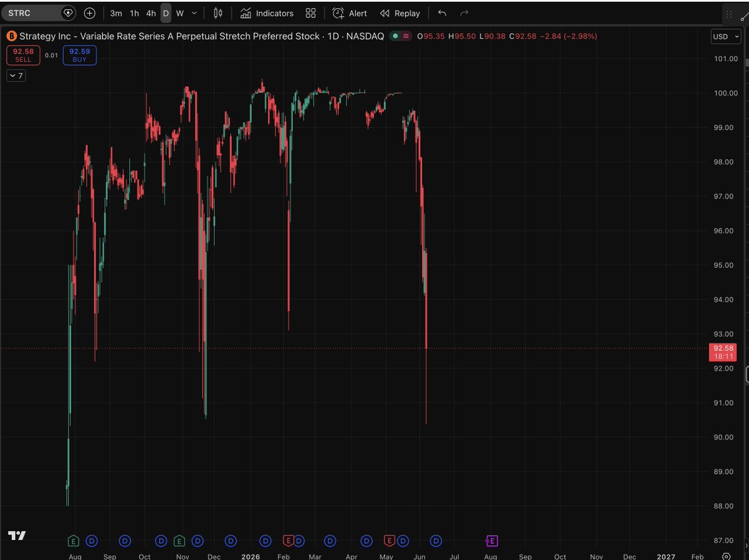Screen dimensions: 749x560
Task: Open the dividend marker in mid-September 2025
Action: pos(125,540)
